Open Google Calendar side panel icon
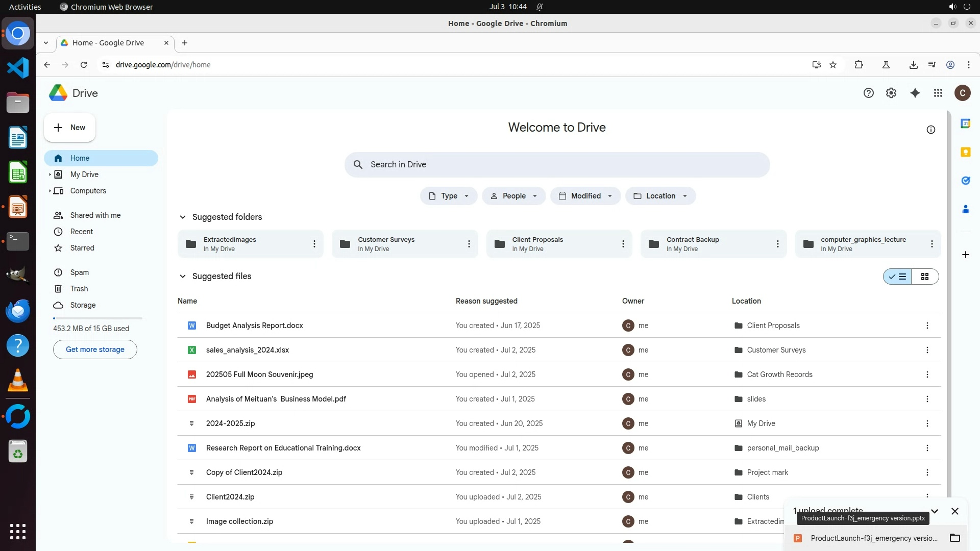The height and width of the screenshot is (551, 980). click(x=965, y=123)
